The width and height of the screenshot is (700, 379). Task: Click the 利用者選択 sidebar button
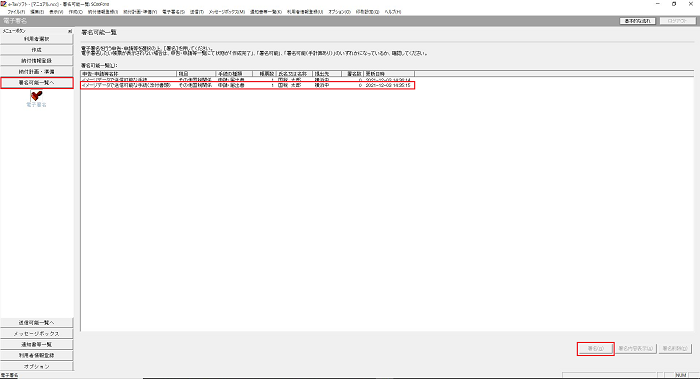pos(37,39)
